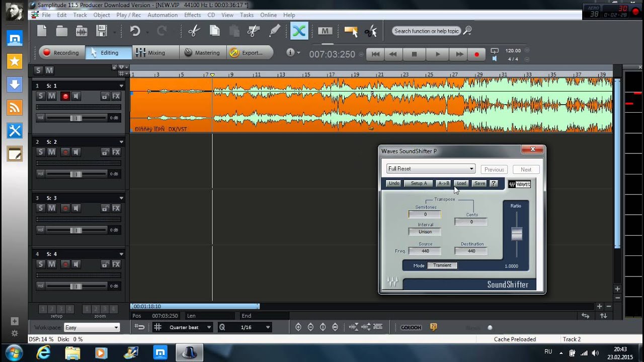Click Save in SoundShifter

480,183
